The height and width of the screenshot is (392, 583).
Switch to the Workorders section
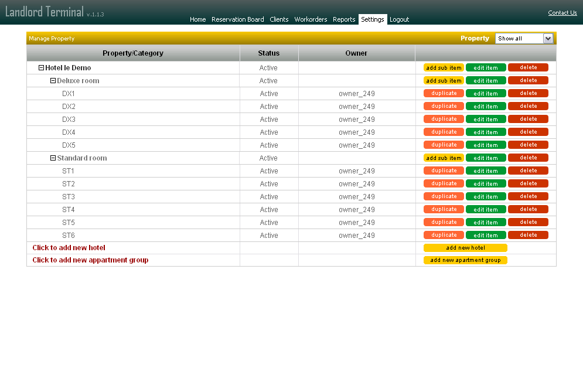click(x=311, y=19)
